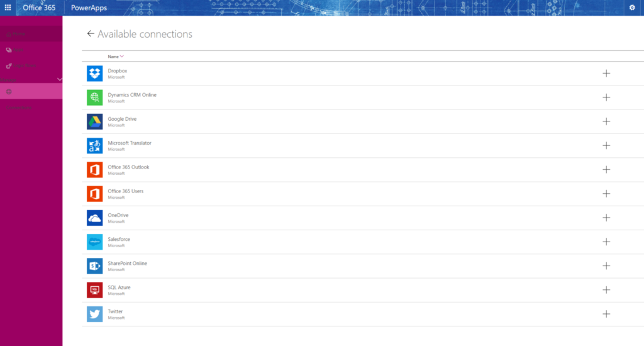Image resolution: width=644 pixels, height=346 pixels.
Task: Add a Dropbox connection with its plus
Action: [606, 73]
